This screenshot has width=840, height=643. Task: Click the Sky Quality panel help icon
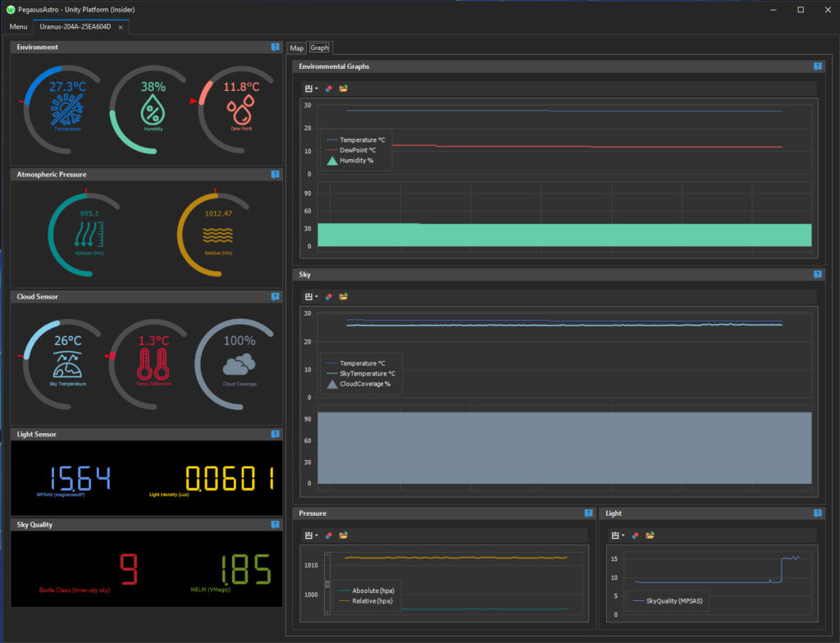(x=276, y=524)
